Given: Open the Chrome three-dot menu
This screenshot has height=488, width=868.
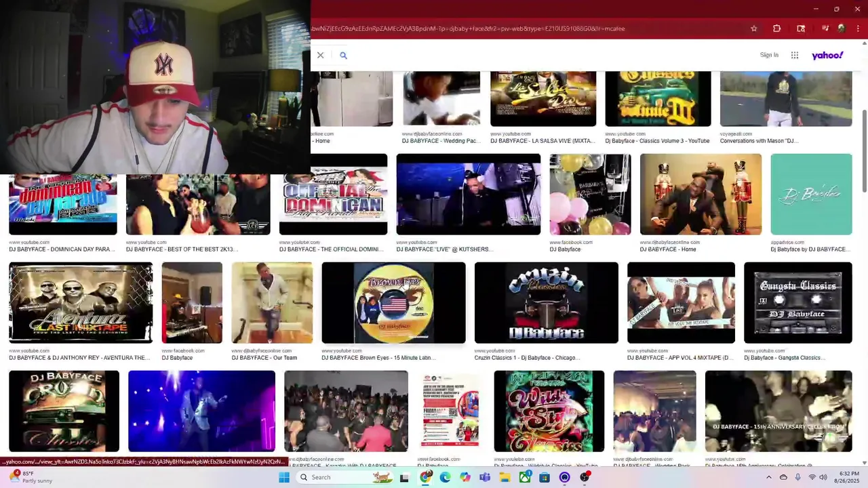Looking at the screenshot, I should [x=858, y=28].
